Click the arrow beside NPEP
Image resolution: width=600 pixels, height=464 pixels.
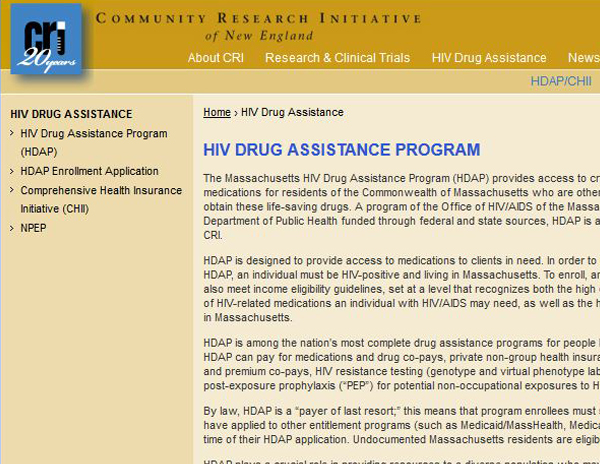(x=12, y=228)
